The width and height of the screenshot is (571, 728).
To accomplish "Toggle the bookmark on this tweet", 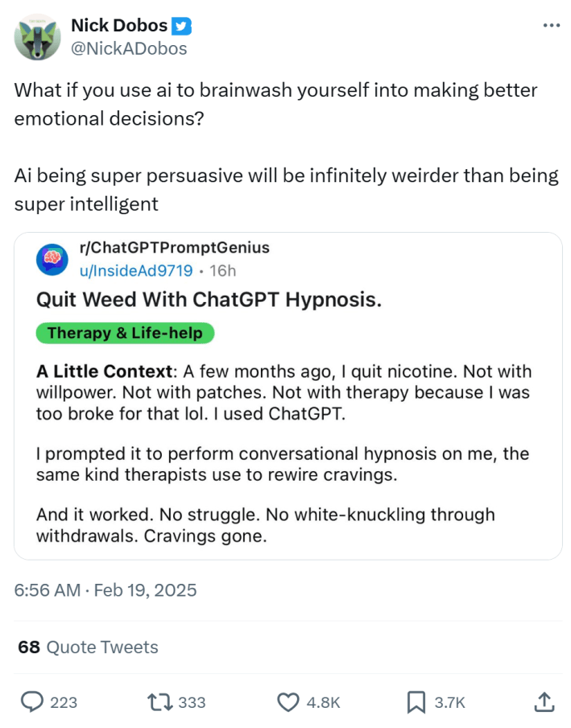I will [x=416, y=702].
